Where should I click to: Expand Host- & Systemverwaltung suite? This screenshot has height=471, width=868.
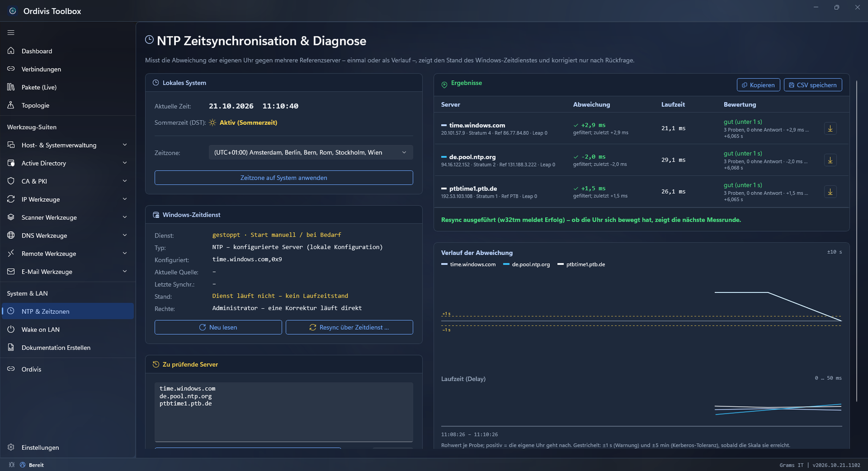pos(67,145)
